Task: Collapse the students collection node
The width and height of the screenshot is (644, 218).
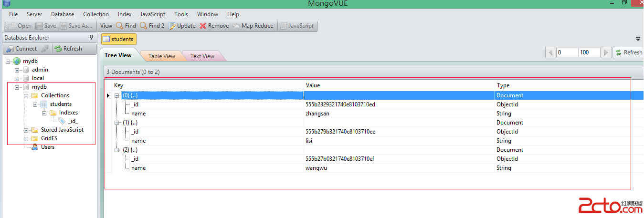Action: pyautogui.click(x=35, y=104)
